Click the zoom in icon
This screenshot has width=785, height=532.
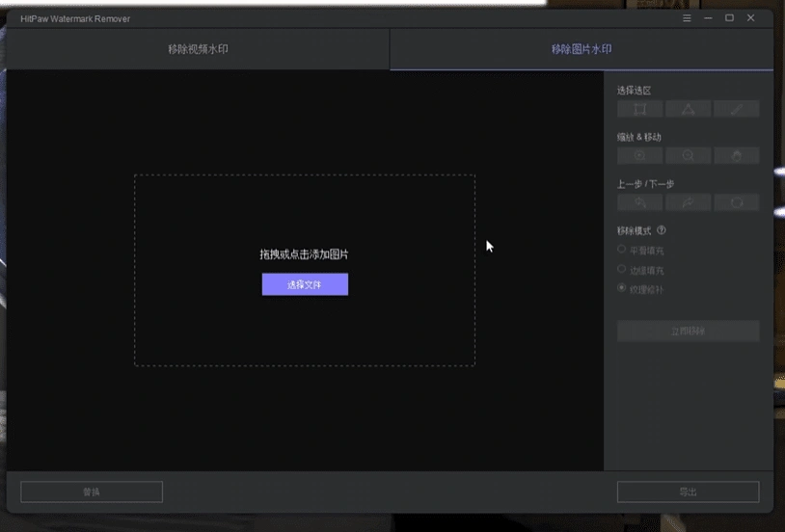coord(640,155)
